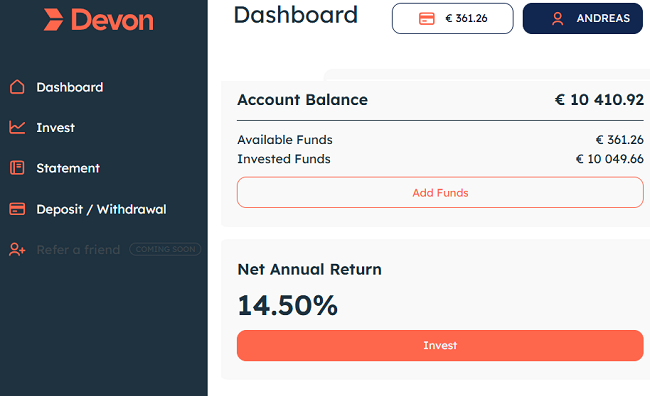Click the € 361.26 wallet button
The width and height of the screenshot is (650, 396).
[452, 19]
